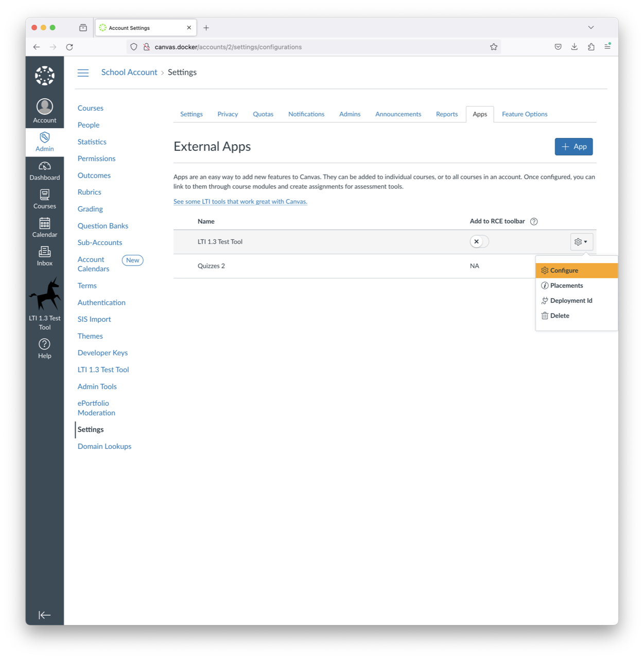Switch to the Feature Options tab
The height and width of the screenshot is (659, 644).
pyautogui.click(x=524, y=114)
